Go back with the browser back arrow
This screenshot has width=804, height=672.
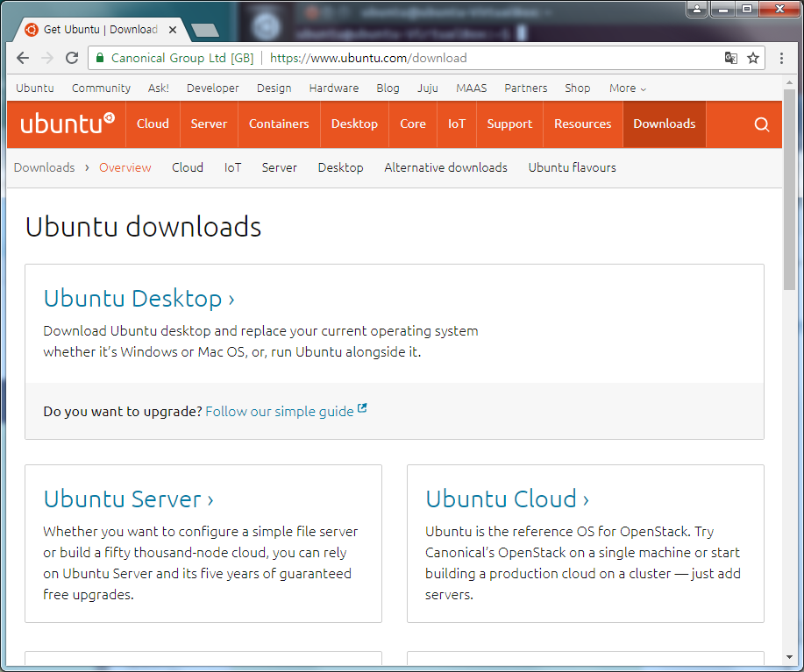(23, 58)
